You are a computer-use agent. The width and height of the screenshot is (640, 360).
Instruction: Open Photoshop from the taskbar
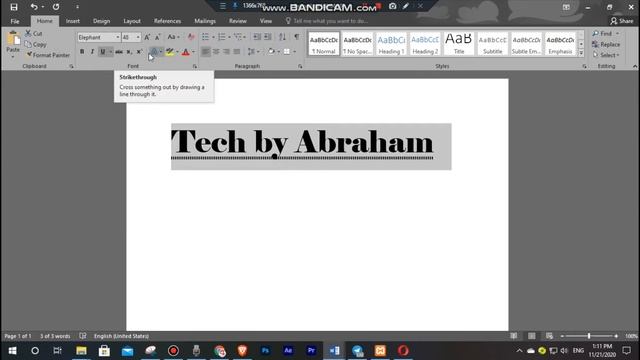tap(265, 351)
